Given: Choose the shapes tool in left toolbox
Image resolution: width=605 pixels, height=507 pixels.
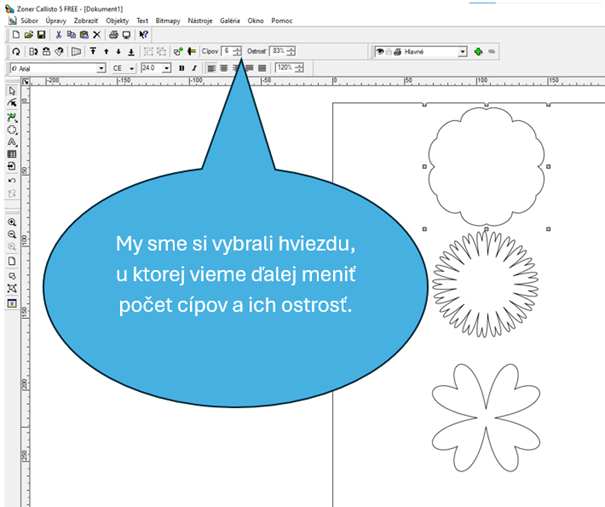Looking at the screenshot, I should pyautogui.click(x=12, y=129).
